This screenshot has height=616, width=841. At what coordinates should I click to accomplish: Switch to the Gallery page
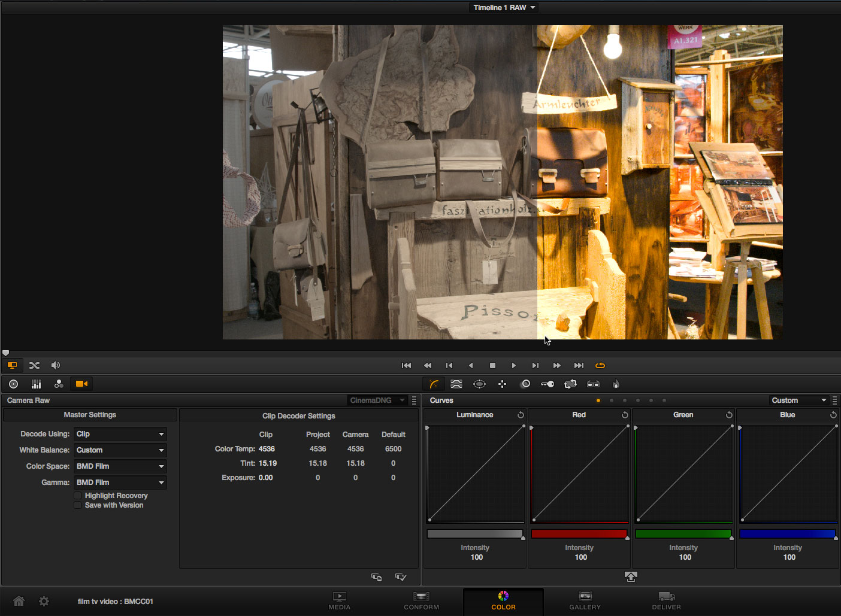585,601
